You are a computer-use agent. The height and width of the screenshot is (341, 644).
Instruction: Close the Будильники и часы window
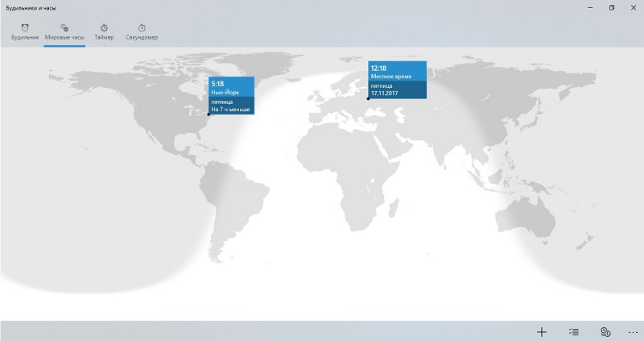tap(634, 7)
